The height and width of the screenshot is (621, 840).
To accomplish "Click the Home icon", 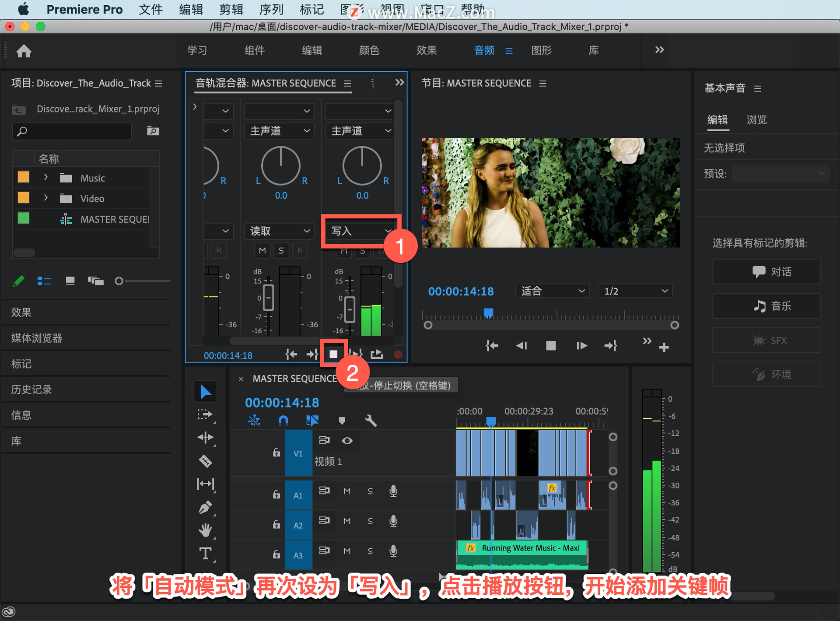I will coord(24,51).
